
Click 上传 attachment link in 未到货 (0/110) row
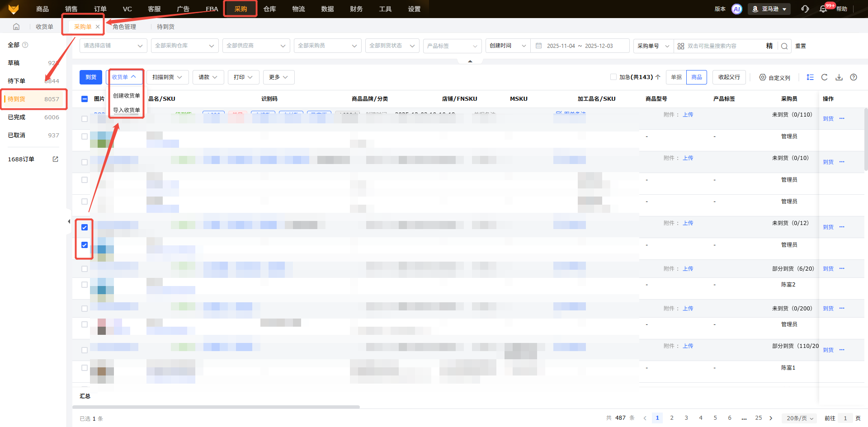(x=688, y=115)
